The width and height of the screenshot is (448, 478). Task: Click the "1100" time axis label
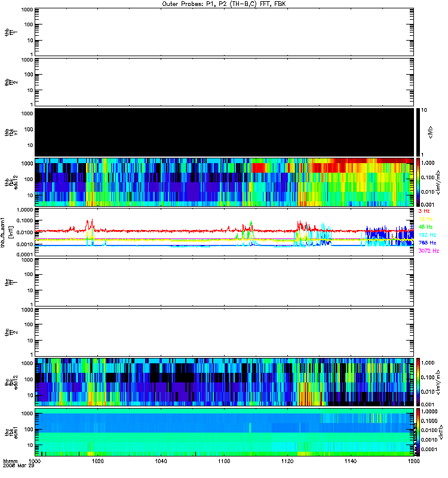225,461
